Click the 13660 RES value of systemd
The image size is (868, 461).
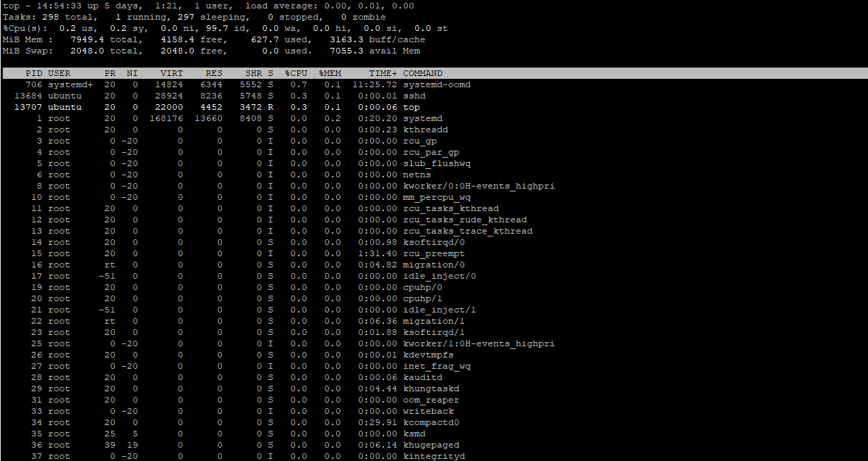pos(209,118)
